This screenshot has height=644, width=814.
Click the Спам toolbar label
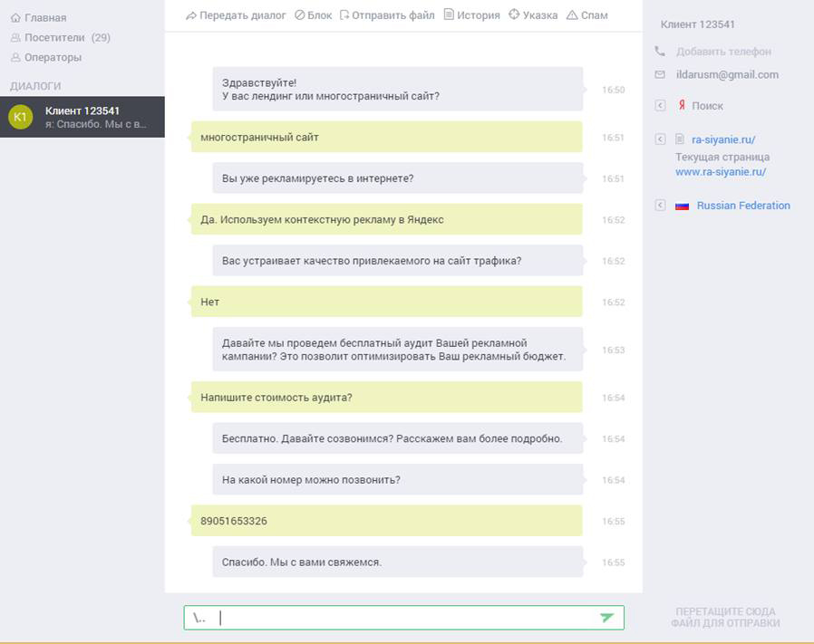click(595, 15)
